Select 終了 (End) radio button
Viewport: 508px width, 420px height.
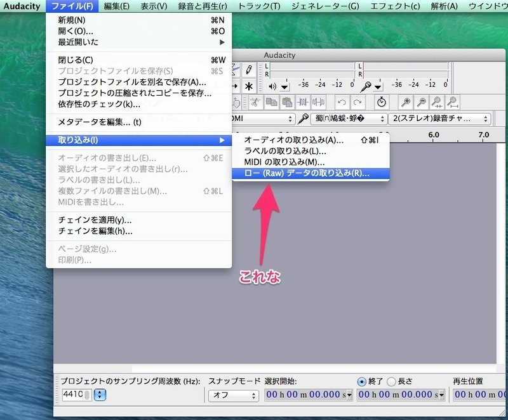pyautogui.click(x=361, y=382)
